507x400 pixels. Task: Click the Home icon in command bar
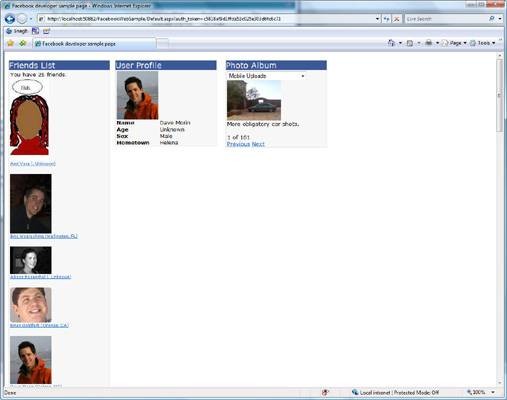pyautogui.click(x=391, y=43)
